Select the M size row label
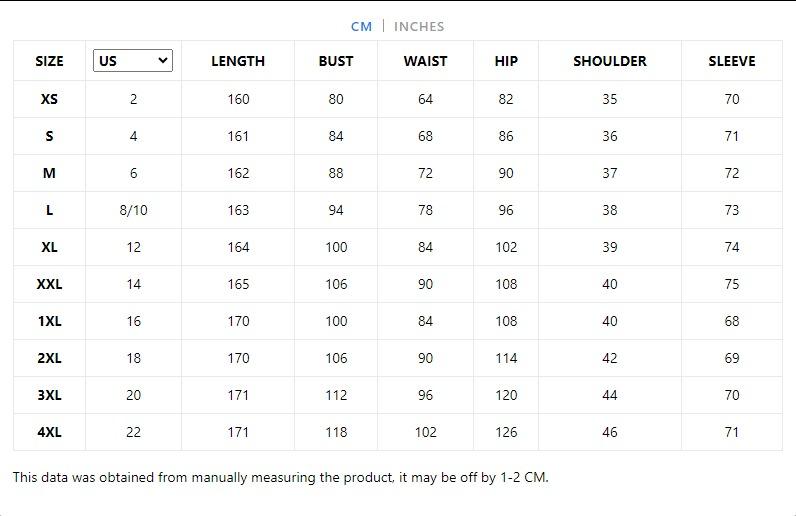The image size is (796, 516). (x=49, y=173)
